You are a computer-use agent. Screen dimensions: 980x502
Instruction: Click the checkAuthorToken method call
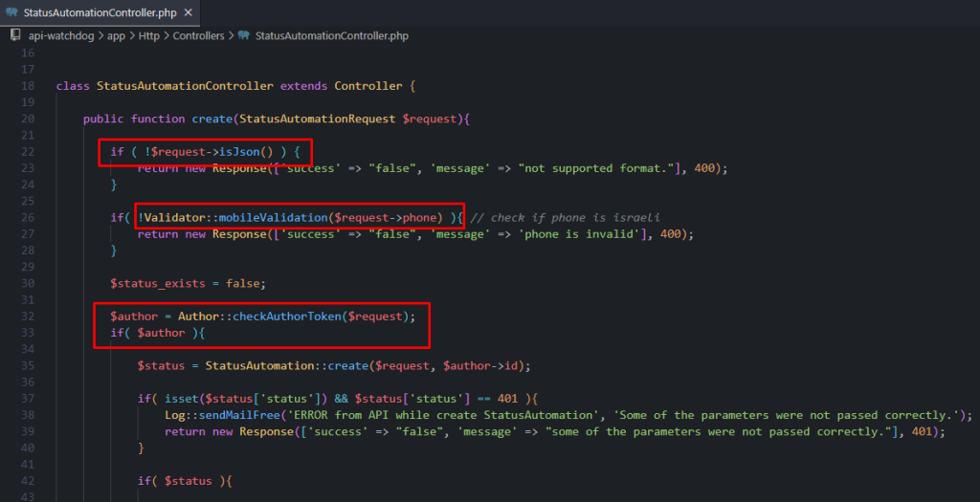pyautogui.click(x=287, y=316)
